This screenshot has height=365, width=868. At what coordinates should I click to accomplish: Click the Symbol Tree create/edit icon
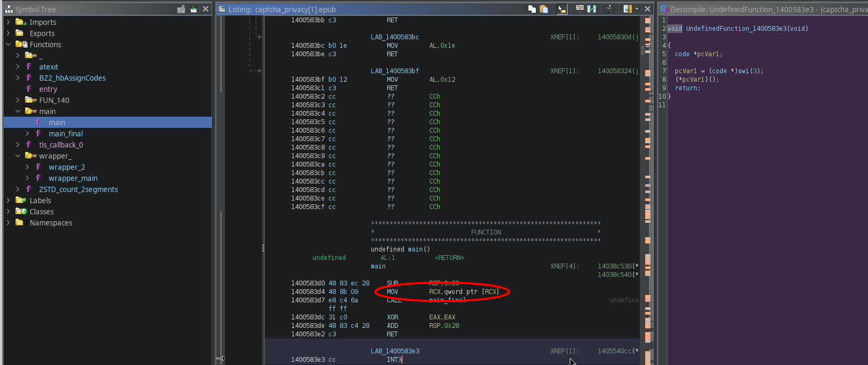coord(181,9)
